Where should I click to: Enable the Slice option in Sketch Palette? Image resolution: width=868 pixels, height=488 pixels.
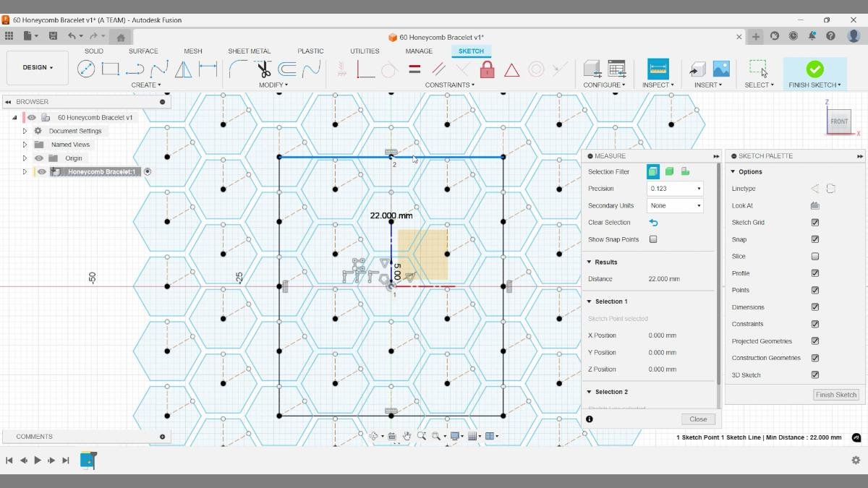(x=815, y=256)
